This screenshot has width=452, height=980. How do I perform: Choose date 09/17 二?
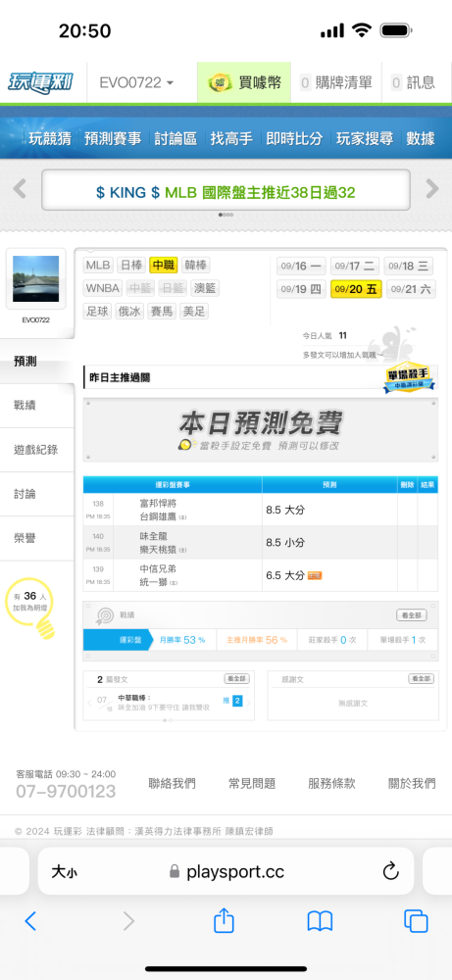(355, 267)
